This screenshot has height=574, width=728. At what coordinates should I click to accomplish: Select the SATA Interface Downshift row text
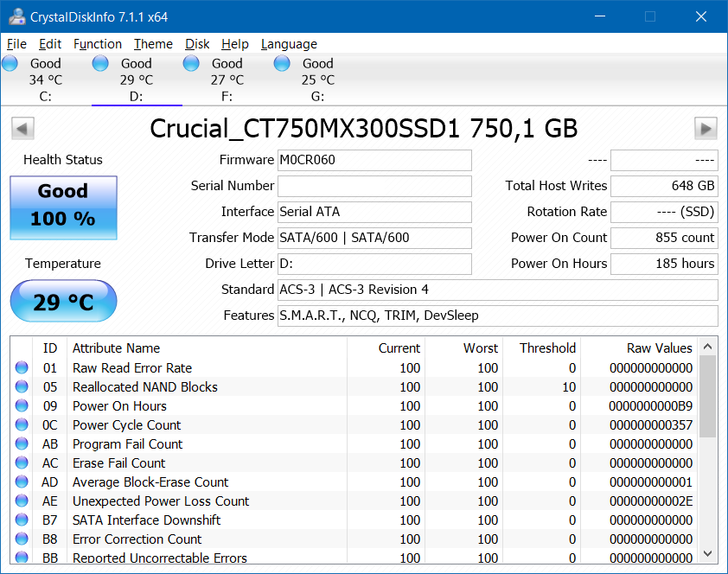pyautogui.click(x=146, y=520)
